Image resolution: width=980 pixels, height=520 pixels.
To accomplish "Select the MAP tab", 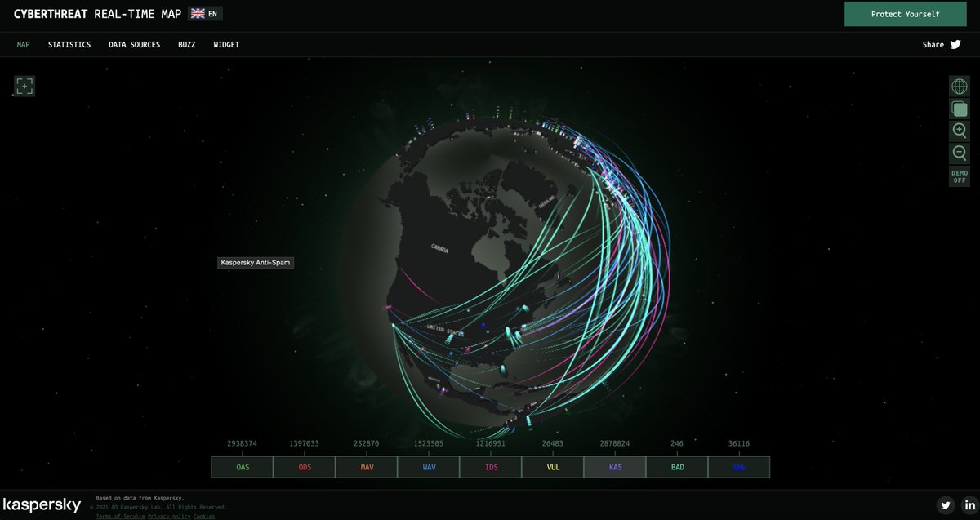I will point(23,45).
